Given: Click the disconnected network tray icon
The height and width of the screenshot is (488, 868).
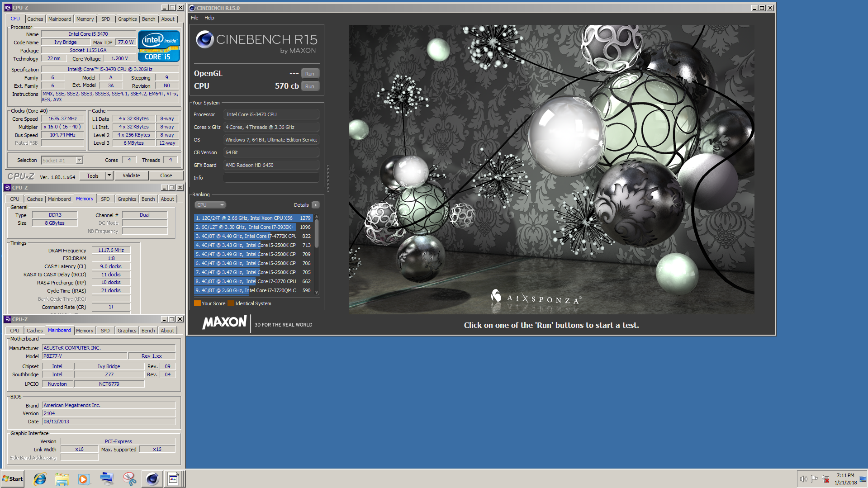Looking at the screenshot, I should coord(825,479).
